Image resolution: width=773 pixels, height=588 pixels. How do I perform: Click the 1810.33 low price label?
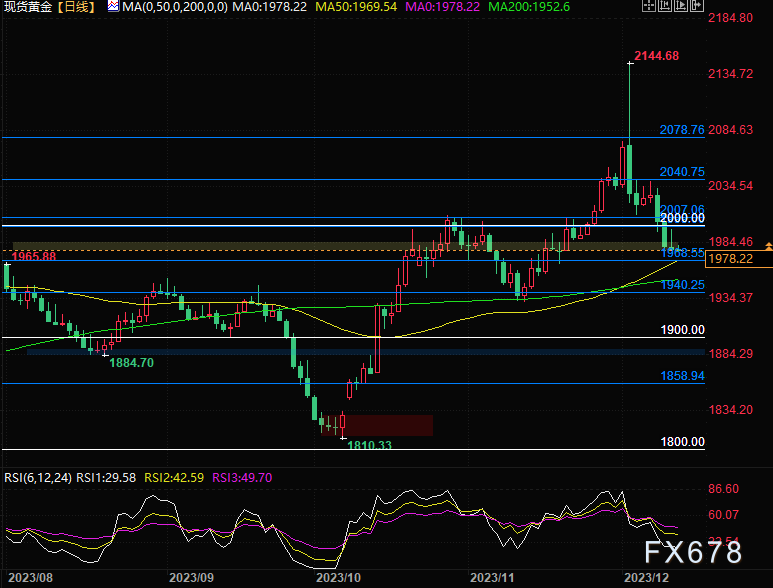369,445
